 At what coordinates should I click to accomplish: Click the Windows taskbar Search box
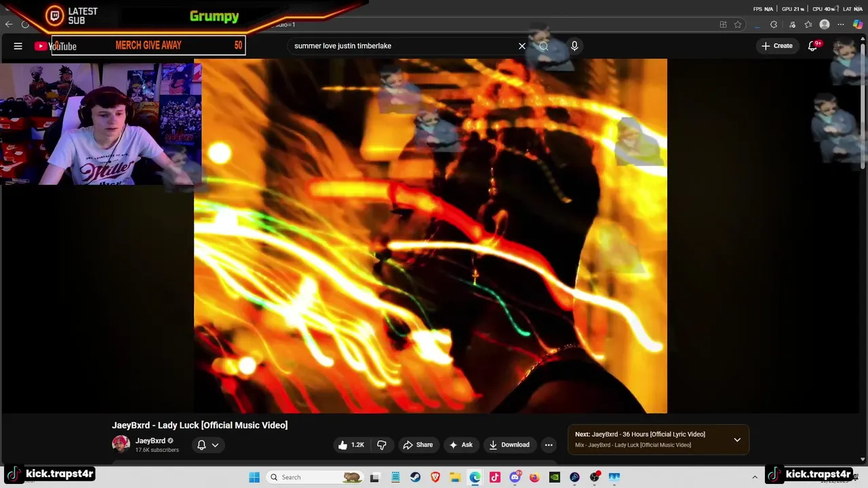pyautogui.click(x=315, y=477)
